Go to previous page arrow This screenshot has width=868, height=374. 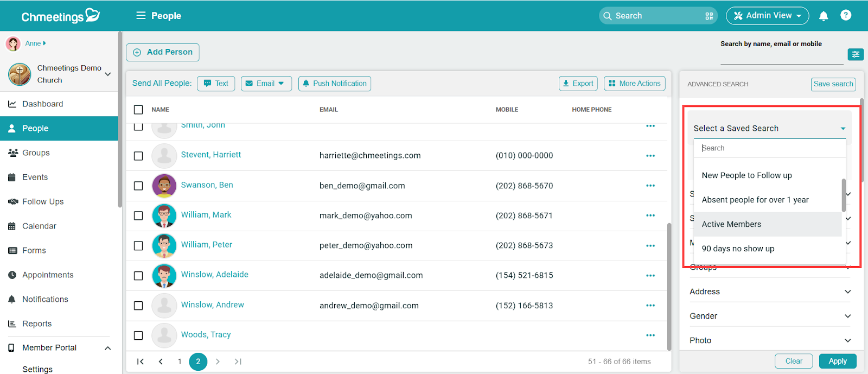pos(161,362)
